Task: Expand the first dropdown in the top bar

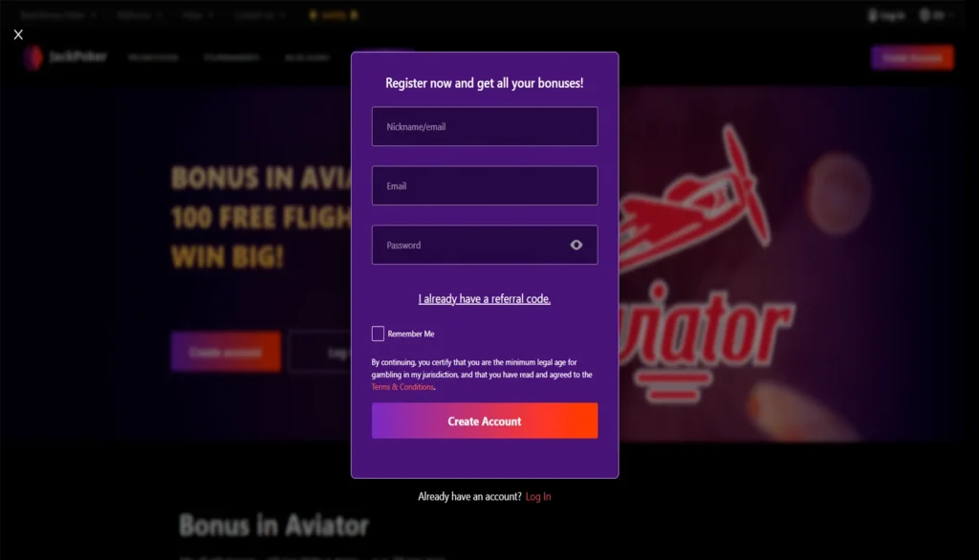Action: (x=57, y=15)
